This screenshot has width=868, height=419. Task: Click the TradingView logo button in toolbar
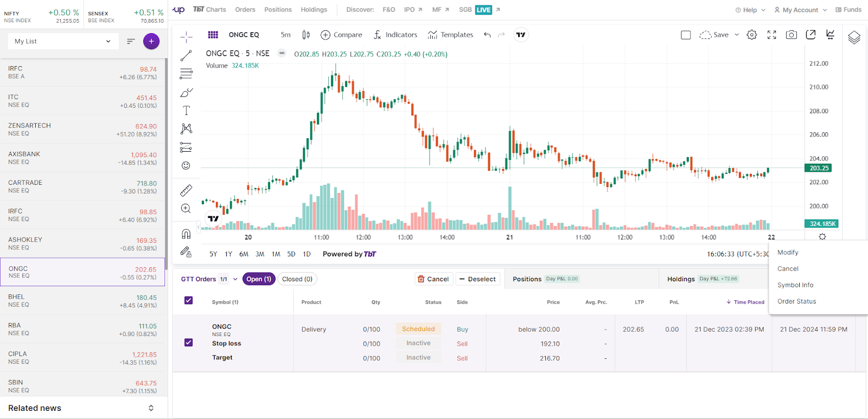[x=521, y=35]
